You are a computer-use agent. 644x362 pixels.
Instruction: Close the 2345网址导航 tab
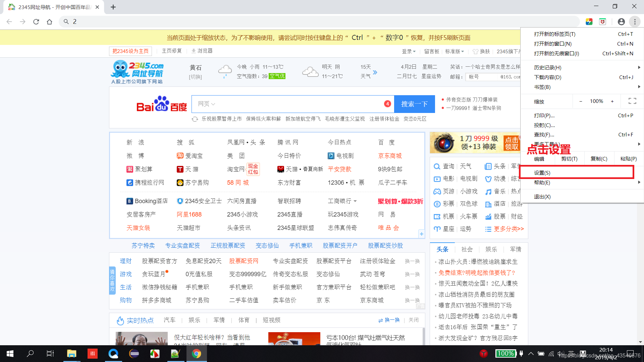pyautogui.click(x=97, y=7)
